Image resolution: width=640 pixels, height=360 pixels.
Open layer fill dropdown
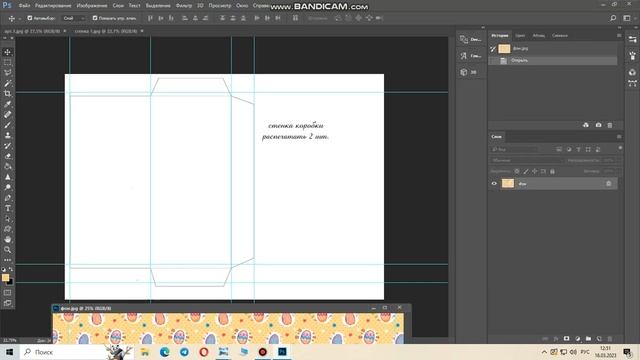coord(609,171)
